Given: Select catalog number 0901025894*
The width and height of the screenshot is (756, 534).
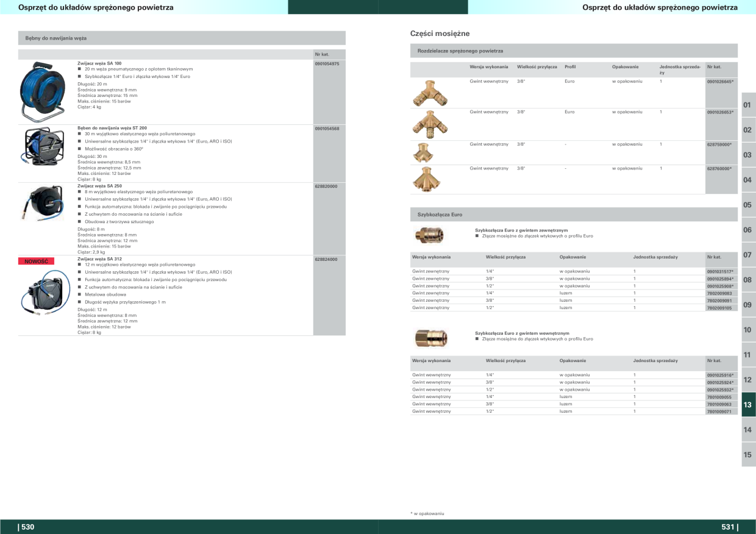Looking at the screenshot, I should coord(720,279).
